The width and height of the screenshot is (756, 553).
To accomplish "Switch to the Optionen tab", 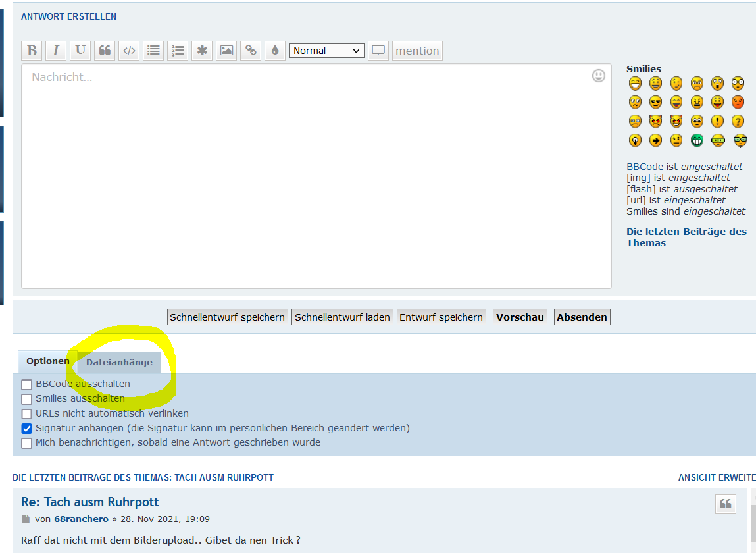I will 47,361.
